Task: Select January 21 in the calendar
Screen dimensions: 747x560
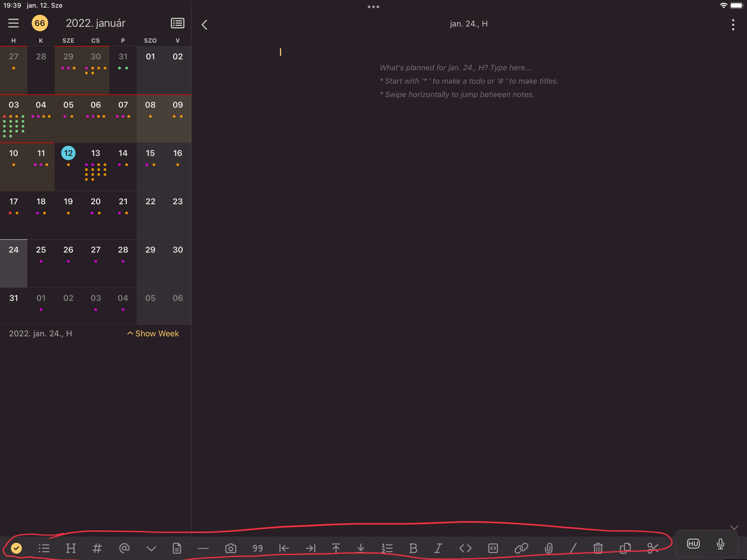Action: pos(123,215)
